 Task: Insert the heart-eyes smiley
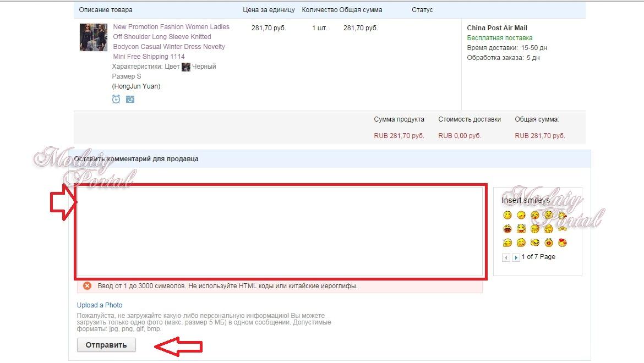coord(563,243)
